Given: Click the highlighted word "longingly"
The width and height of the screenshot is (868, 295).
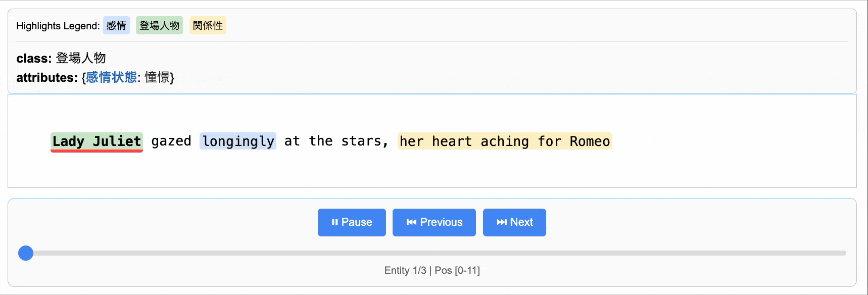Looking at the screenshot, I should (x=238, y=141).
